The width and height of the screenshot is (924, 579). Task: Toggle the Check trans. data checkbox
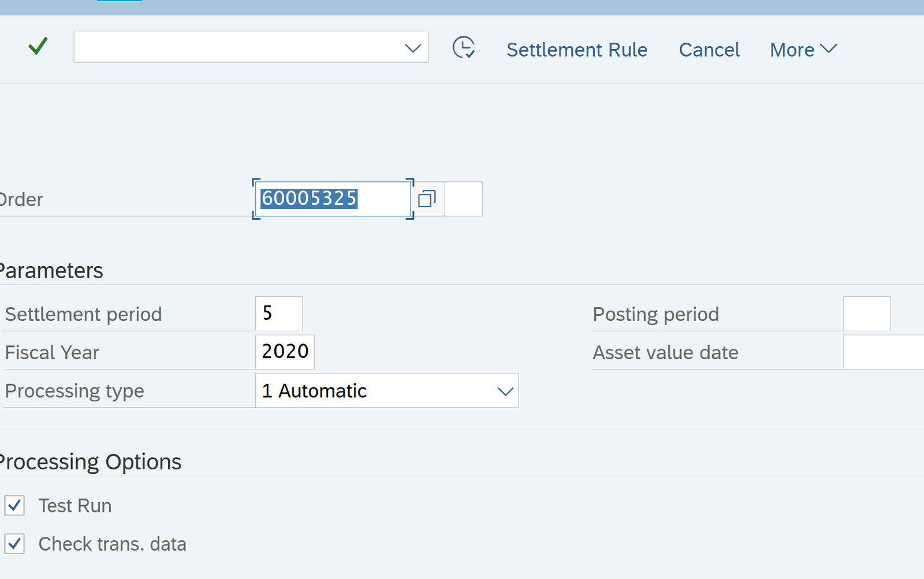[15, 544]
